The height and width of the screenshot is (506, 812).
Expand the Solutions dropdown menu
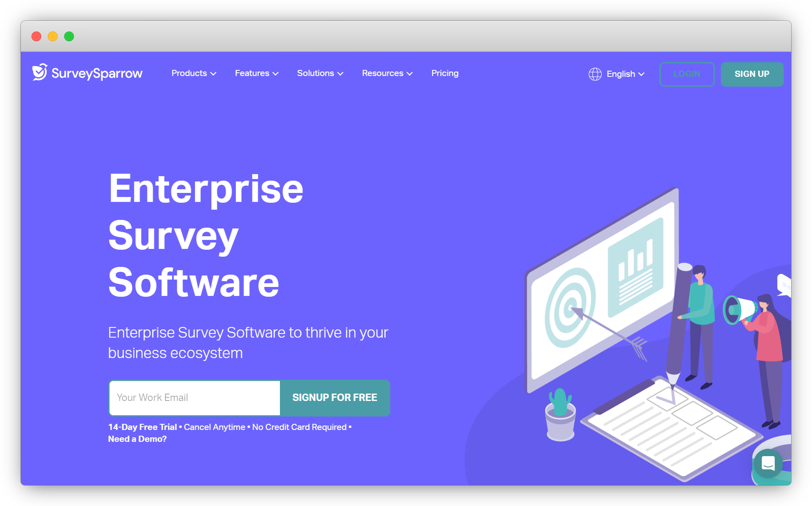click(x=320, y=73)
